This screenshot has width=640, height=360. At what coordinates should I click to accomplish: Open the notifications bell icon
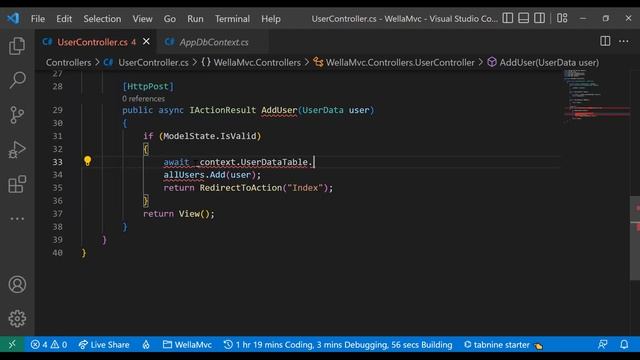tap(624, 345)
